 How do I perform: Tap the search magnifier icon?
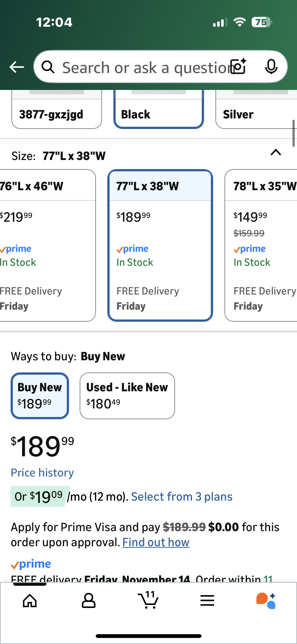coord(48,67)
